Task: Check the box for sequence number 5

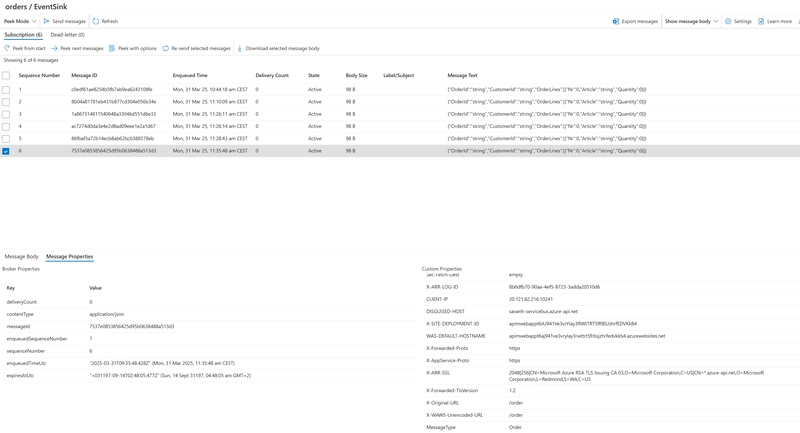Action: tap(6, 139)
